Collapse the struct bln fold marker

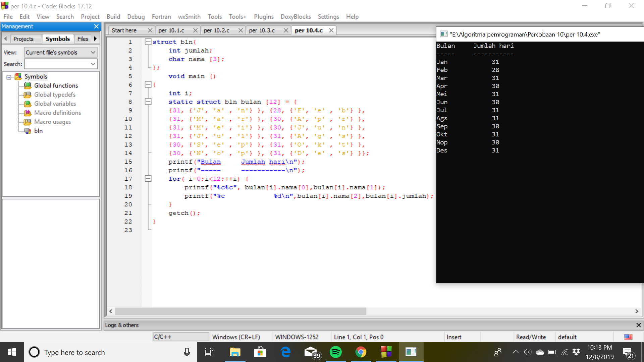click(148, 42)
